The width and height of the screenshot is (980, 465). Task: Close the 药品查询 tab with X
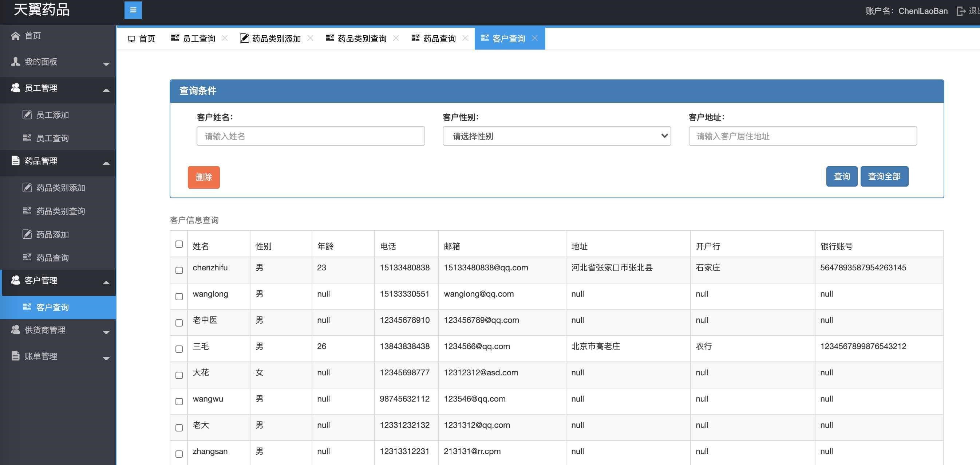pos(465,38)
